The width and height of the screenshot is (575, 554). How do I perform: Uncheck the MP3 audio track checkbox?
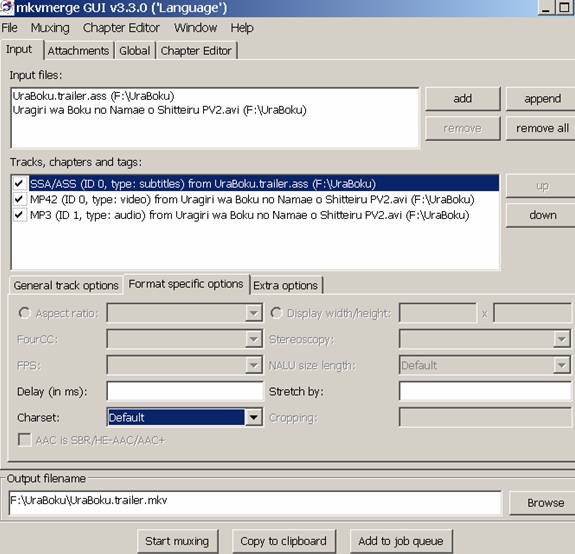[x=19, y=215]
